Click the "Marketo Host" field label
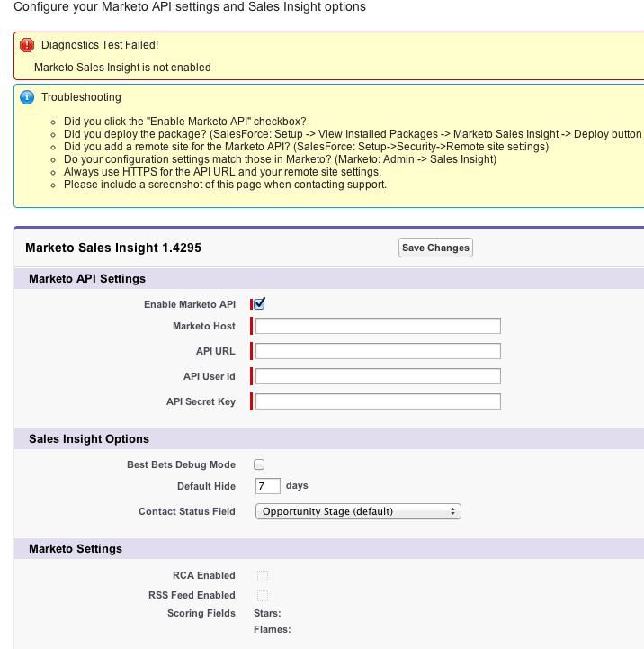644x649 pixels. (x=204, y=326)
